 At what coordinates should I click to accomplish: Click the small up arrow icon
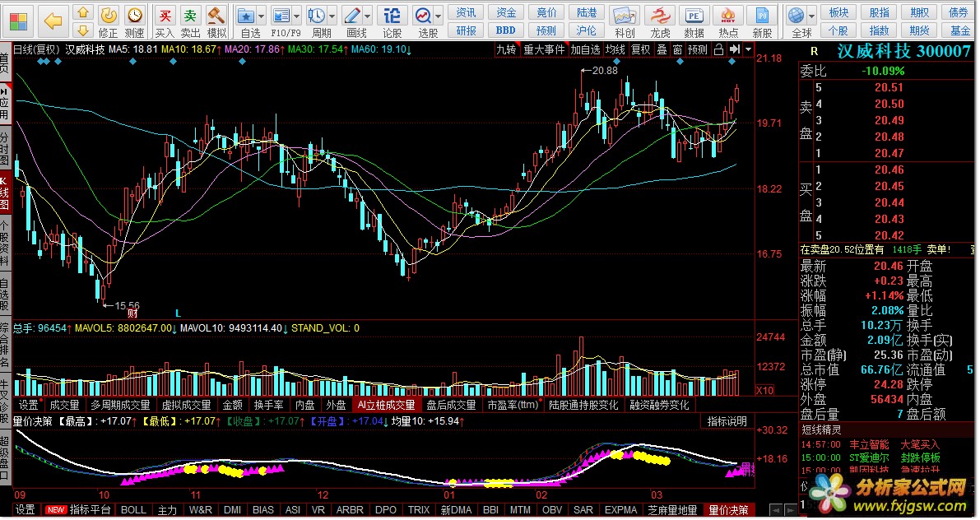tap(82, 13)
